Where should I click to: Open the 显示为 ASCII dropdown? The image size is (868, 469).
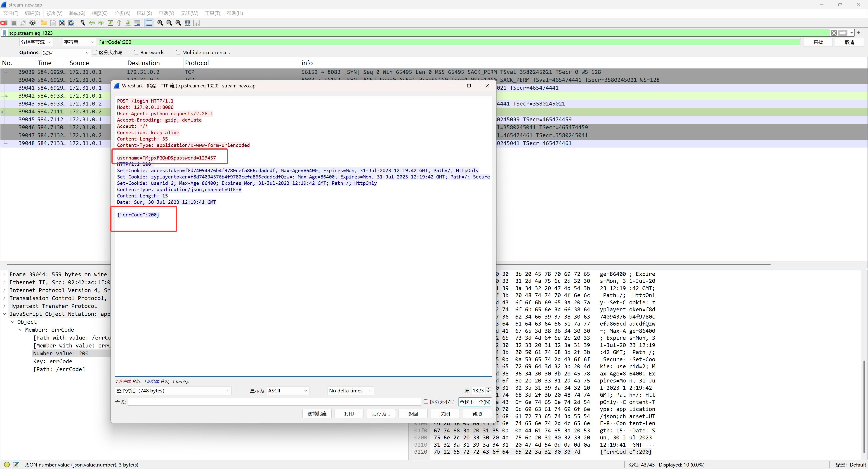[x=288, y=391]
